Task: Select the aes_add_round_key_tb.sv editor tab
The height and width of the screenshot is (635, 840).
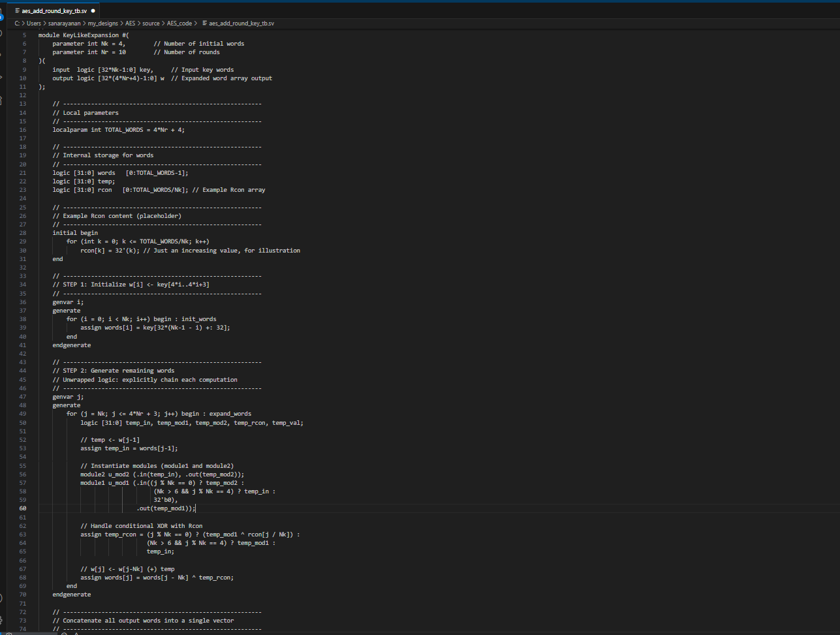Action: point(54,11)
